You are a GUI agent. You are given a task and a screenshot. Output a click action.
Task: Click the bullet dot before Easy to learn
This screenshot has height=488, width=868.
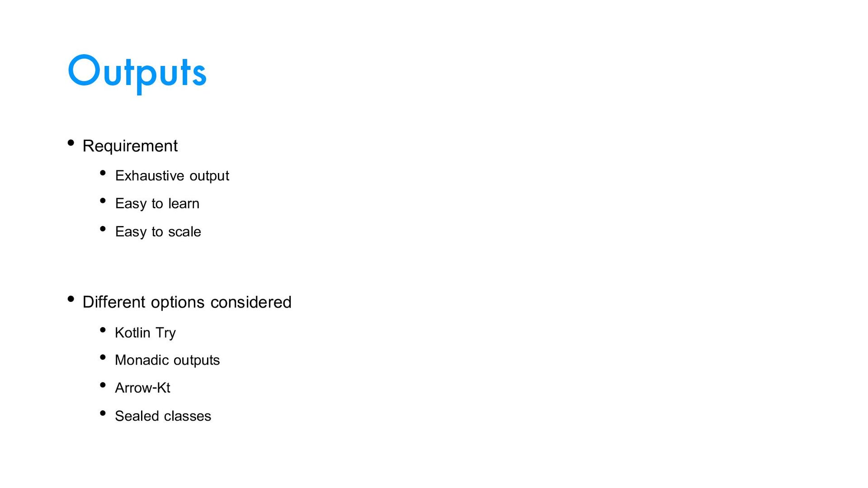tap(103, 201)
